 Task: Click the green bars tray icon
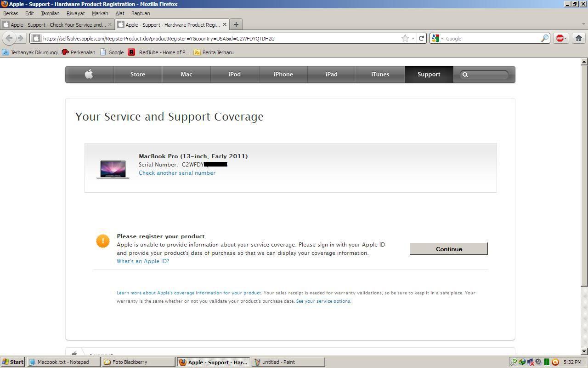[x=547, y=362]
